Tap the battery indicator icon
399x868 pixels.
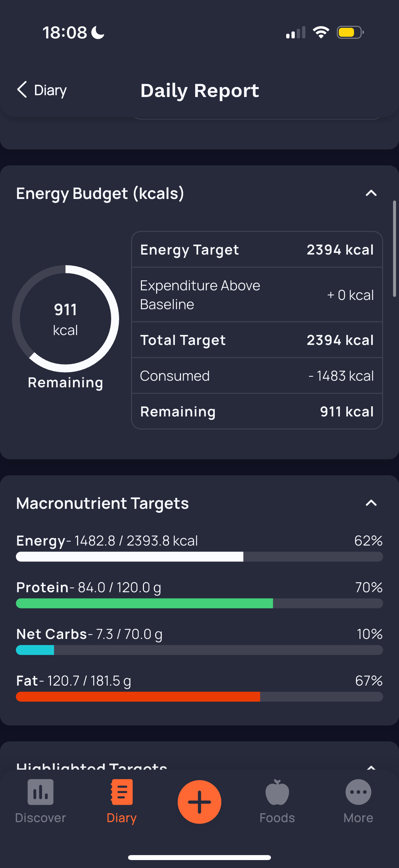click(350, 32)
